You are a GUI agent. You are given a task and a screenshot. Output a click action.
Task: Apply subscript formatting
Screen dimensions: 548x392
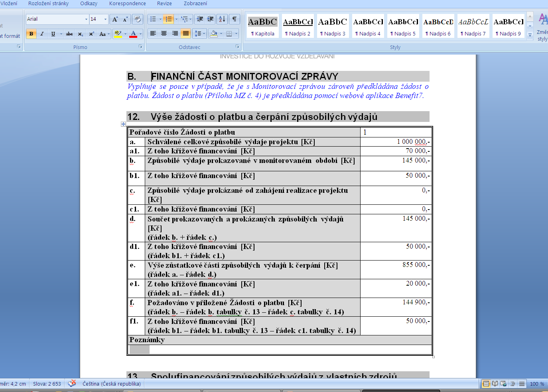80,34
